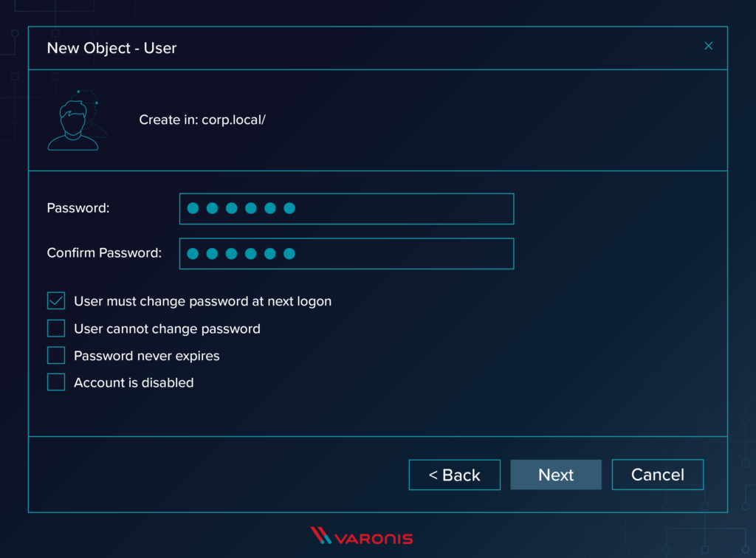Enable the 'Password never expires' checkbox
The height and width of the screenshot is (558, 756).
coord(55,355)
